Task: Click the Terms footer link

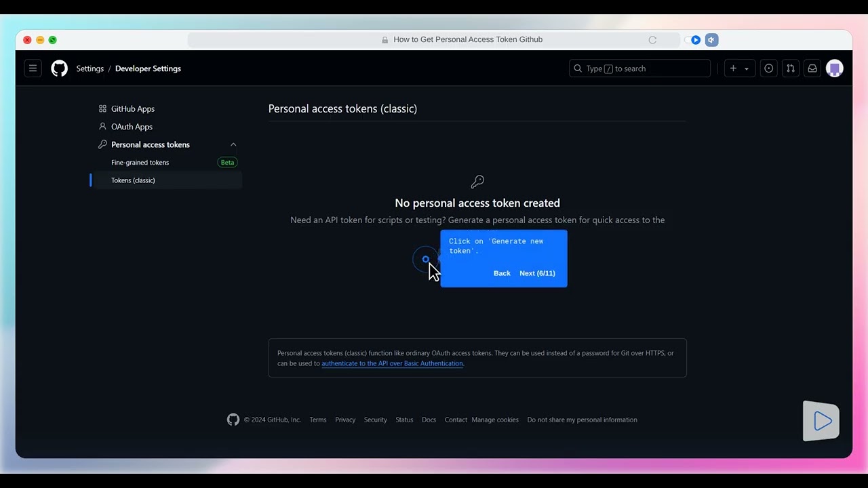Action: [318, 420]
